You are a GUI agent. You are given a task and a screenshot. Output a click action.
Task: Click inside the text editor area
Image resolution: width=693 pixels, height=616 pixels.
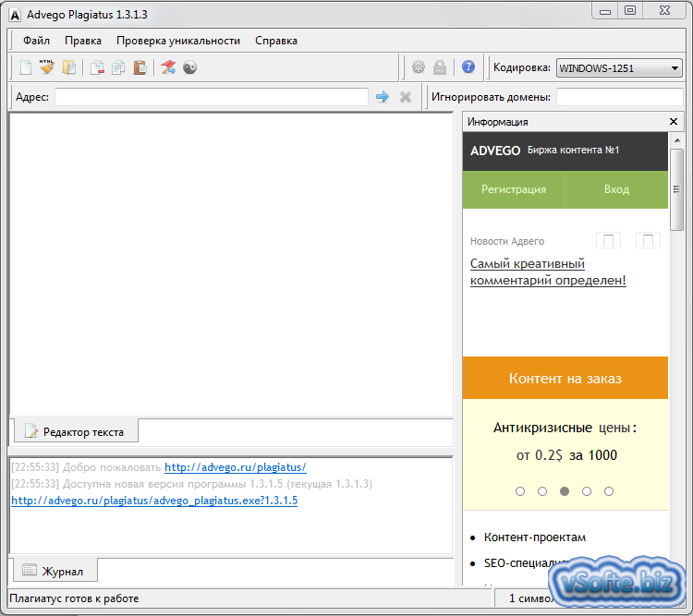[231, 264]
